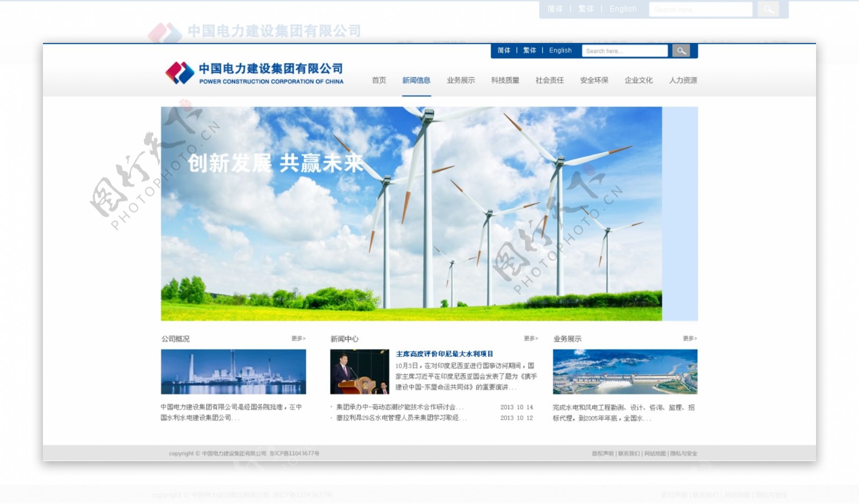The height and width of the screenshot is (504, 859).
Task: Open footer link 隐私与安全
Action: tap(684, 454)
